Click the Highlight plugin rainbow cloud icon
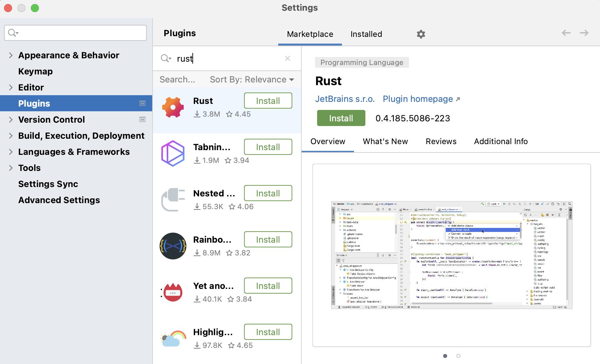Viewport: 600px width, 364px height. point(173,339)
